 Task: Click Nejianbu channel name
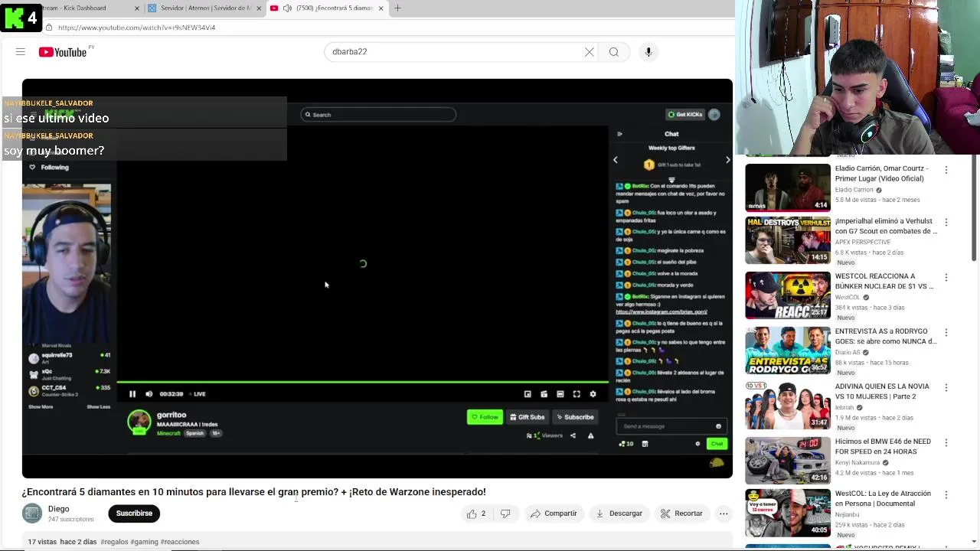[x=848, y=515]
